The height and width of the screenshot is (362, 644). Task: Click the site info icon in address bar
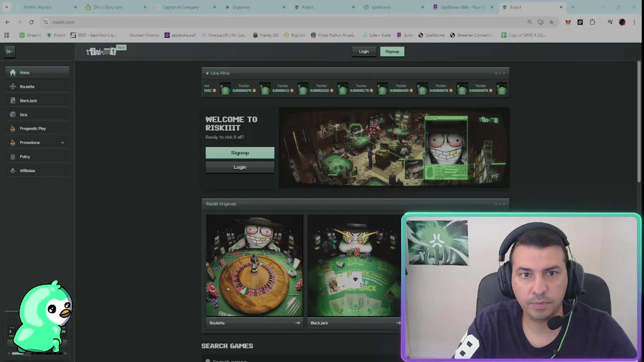click(x=46, y=22)
